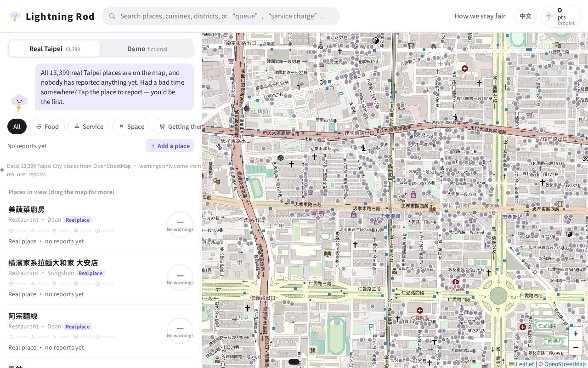
Task: Click the Songshan district label
Action: [x=61, y=273]
